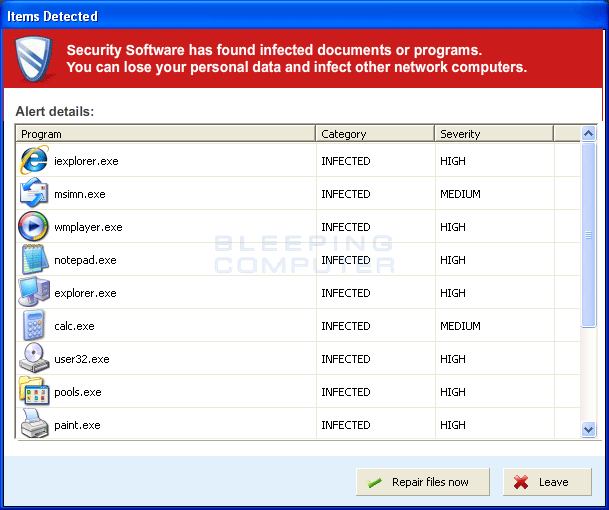Click INFECTED in the paint.exe row
This screenshot has height=510, width=609.
[x=346, y=425]
